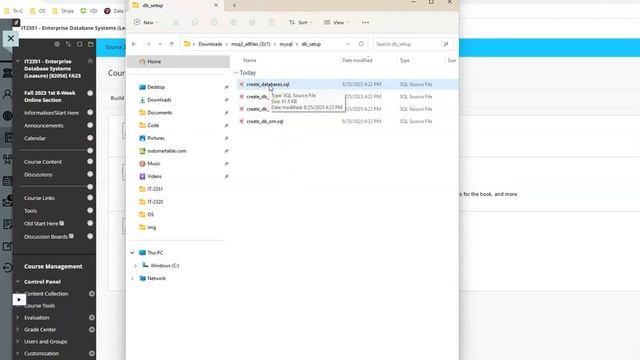
Task: Collapse the Control Panel section
Action: pyautogui.click(x=18, y=282)
